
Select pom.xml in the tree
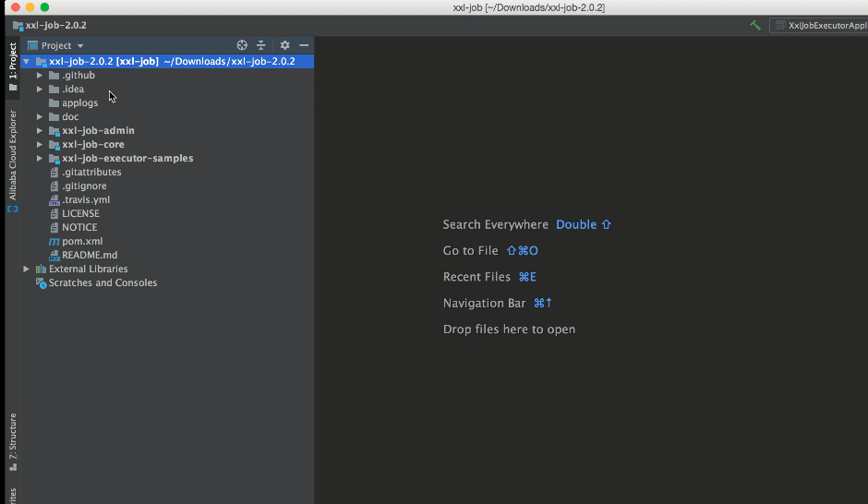pos(82,241)
